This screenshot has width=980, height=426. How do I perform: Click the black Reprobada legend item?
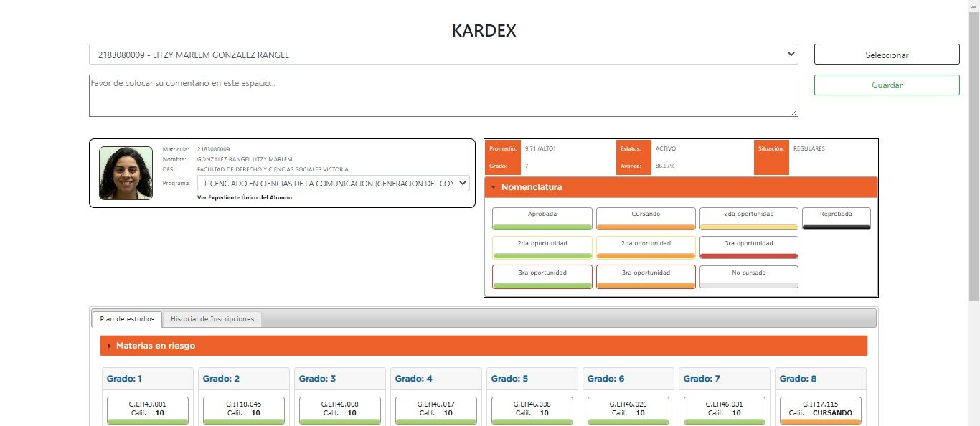(x=836, y=214)
